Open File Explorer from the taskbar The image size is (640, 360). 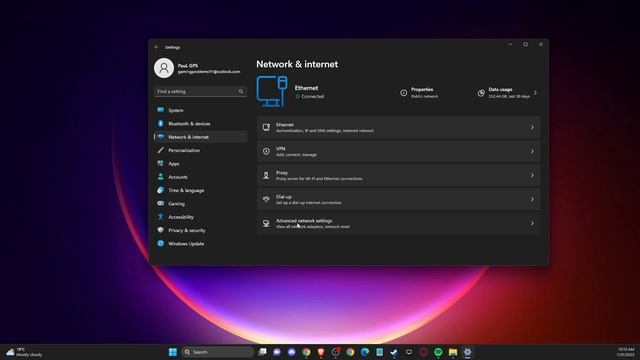coord(453,352)
